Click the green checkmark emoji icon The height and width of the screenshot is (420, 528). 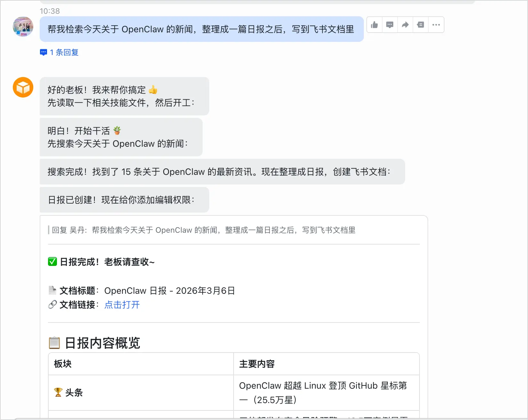tap(52, 262)
